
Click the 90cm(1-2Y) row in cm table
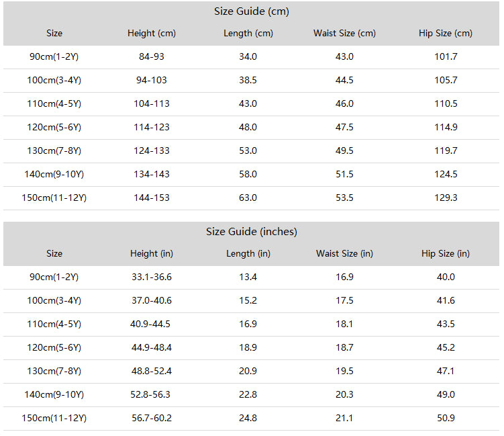pyautogui.click(x=252, y=57)
